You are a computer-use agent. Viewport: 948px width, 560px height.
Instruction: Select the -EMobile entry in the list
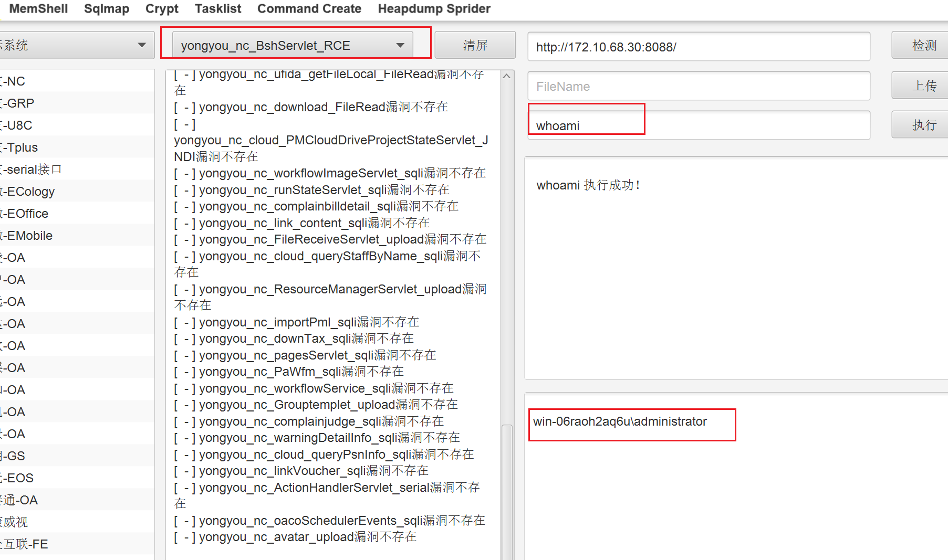tap(77, 236)
